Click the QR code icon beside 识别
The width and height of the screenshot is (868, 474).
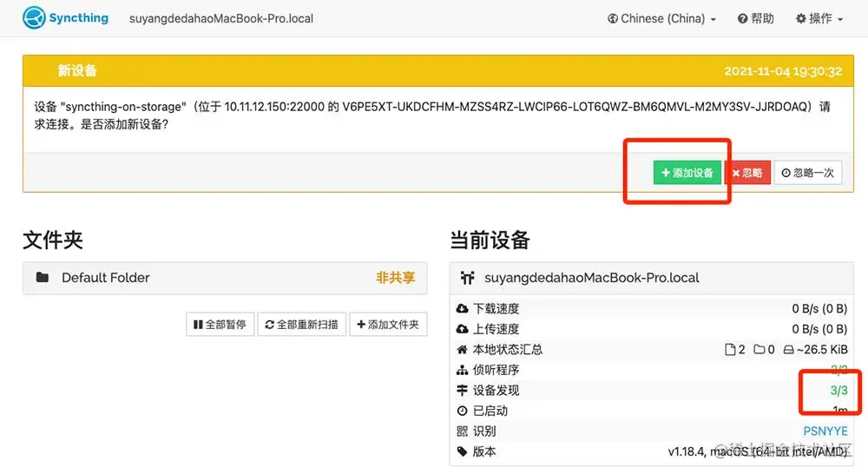pyautogui.click(x=463, y=431)
